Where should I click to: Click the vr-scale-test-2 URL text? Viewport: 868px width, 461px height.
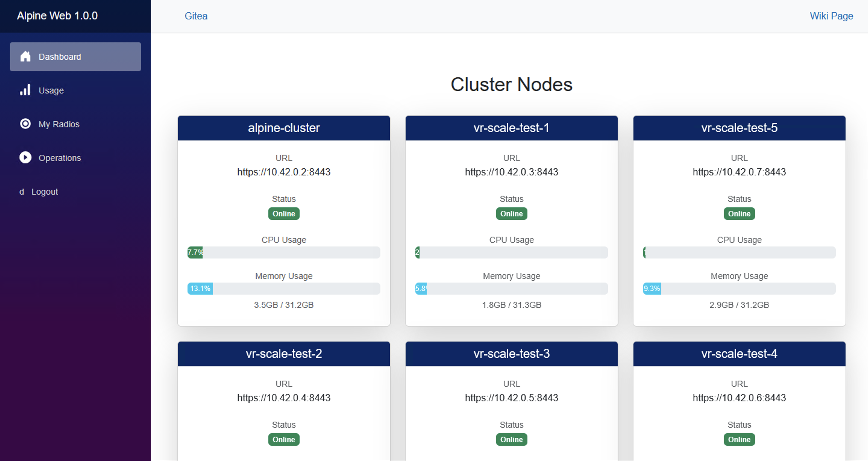tap(284, 398)
